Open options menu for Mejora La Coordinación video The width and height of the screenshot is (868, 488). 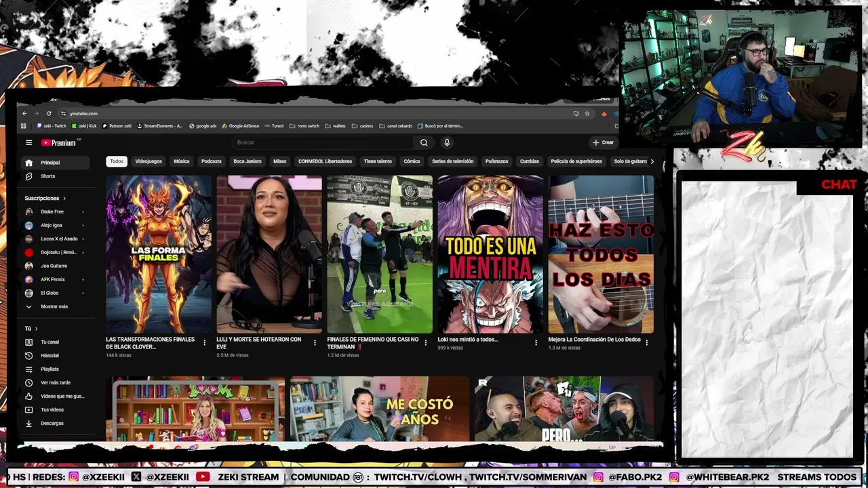click(x=646, y=343)
